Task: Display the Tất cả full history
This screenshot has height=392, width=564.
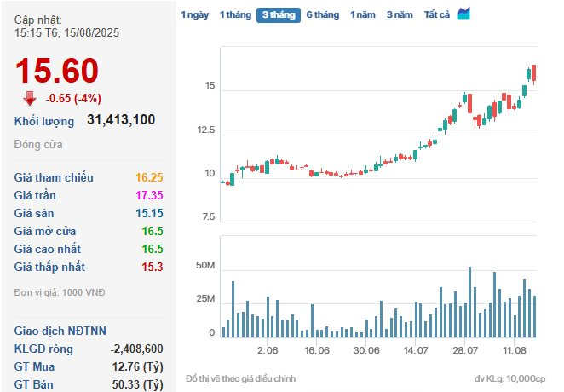Action: 436,14
